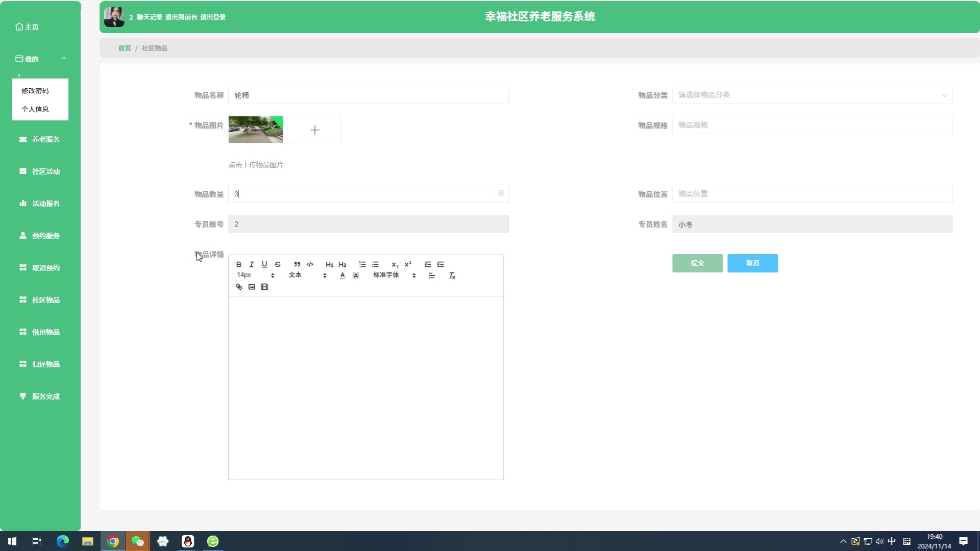
Task: Open 社区物品 in the sidebar menu
Action: click(x=45, y=300)
